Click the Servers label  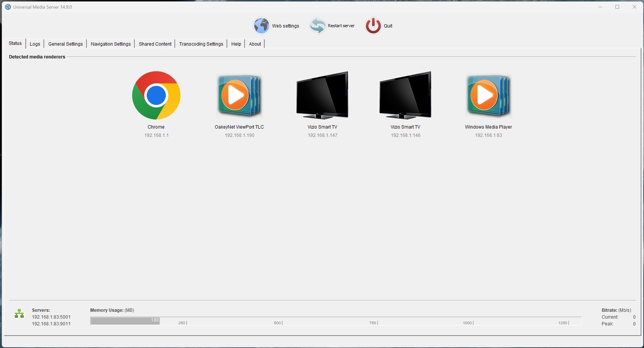pos(41,310)
